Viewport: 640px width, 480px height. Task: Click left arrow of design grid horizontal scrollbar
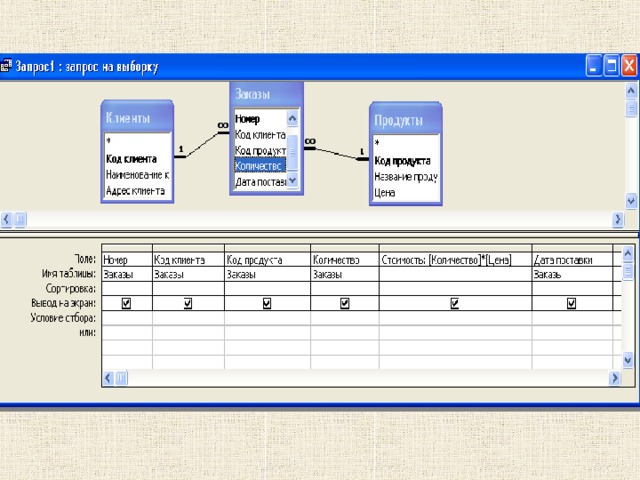108,378
